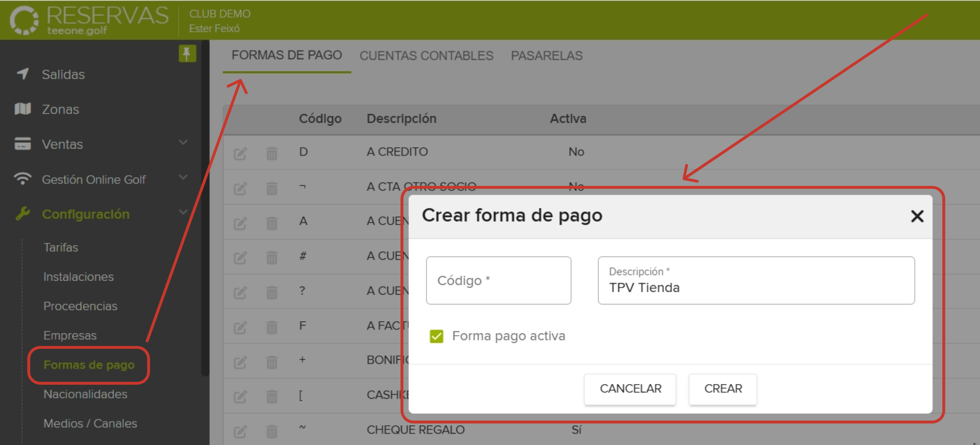
Task: Switch to the CUENTAS CONTABLES tab
Action: click(427, 56)
